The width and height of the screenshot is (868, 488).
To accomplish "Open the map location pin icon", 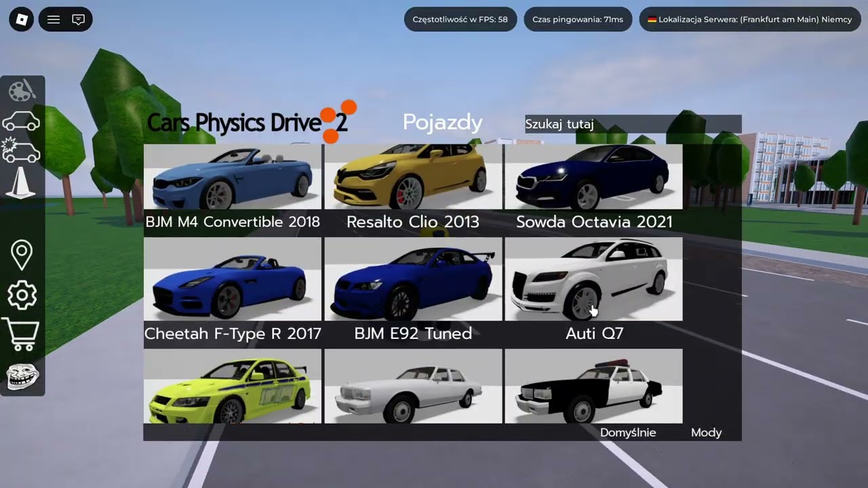I will click(x=22, y=254).
